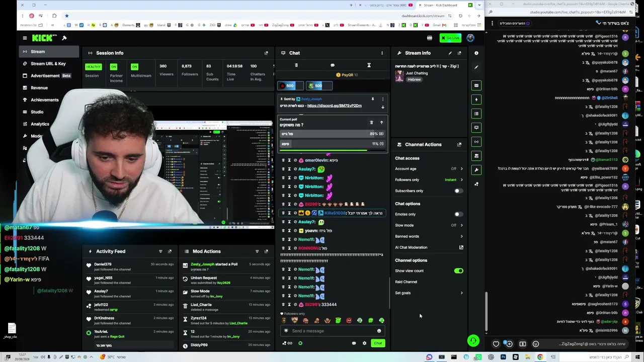Click the poll progress bar for 89% option
644x362 pixels.
pos(332,134)
